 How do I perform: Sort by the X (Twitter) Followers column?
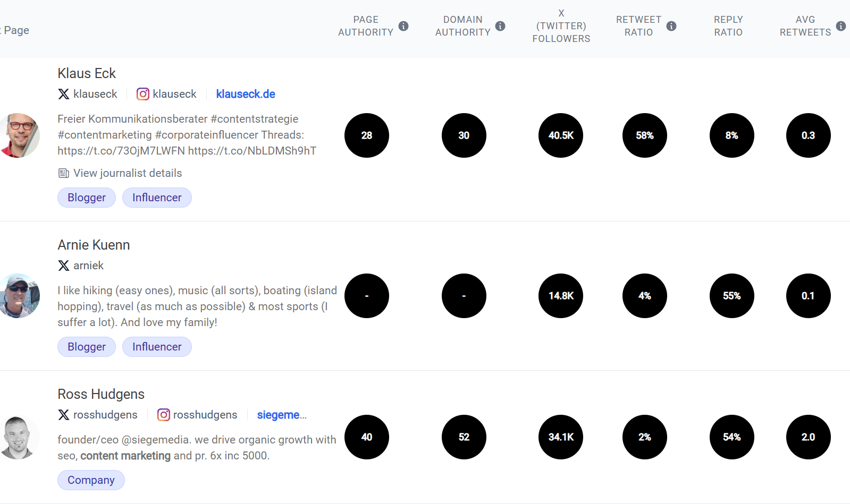[x=561, y=25]
